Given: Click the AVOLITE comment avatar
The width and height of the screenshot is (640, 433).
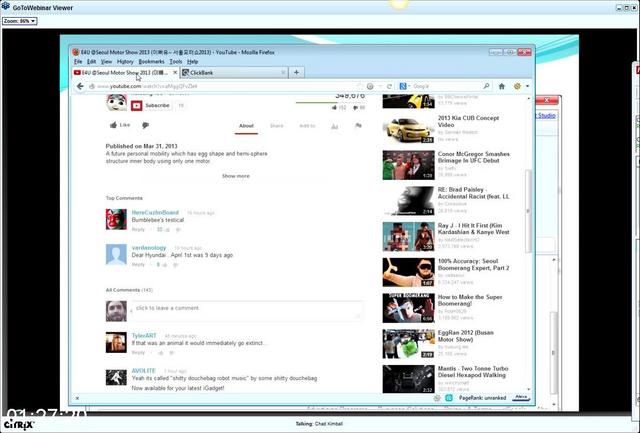Looking at the screenshot, I should pyautogui.click(x=116, y=377).
